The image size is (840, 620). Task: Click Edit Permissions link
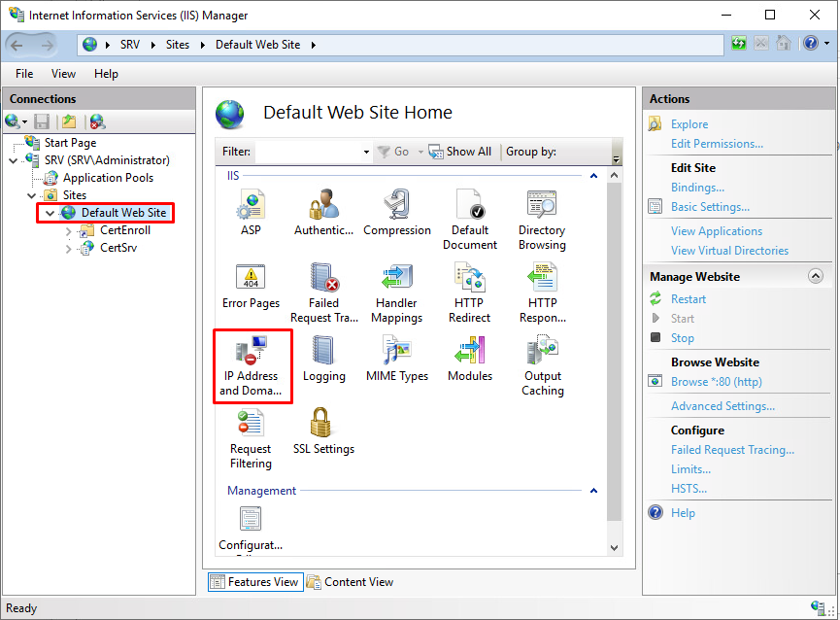(x=717, y=144)
